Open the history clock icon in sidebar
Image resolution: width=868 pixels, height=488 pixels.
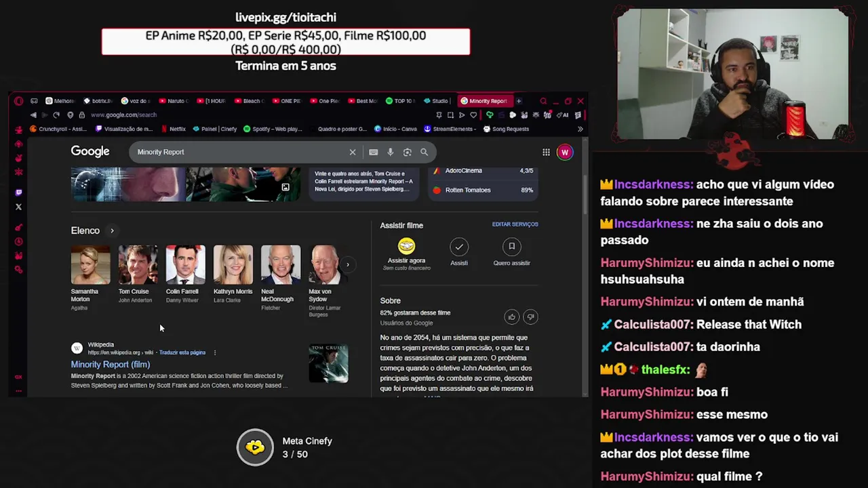coord(18,241)
